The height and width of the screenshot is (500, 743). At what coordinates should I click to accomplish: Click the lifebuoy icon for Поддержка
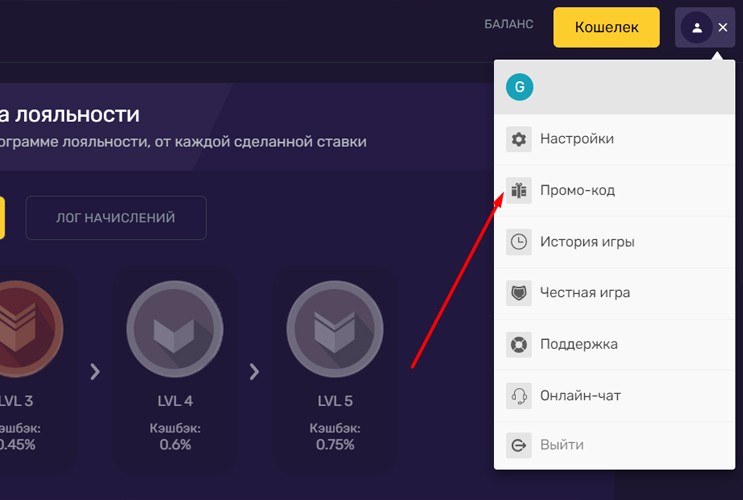tap(518, 344)
